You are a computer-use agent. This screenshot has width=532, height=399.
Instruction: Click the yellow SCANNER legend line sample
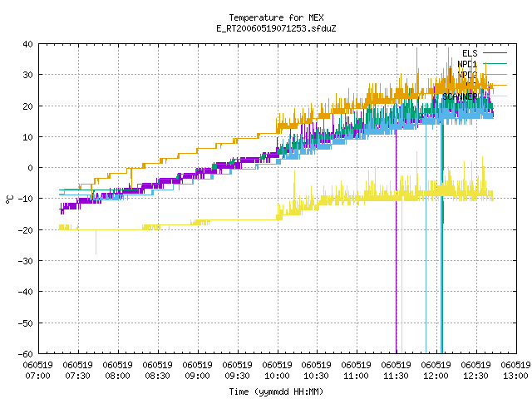pyautogui.click(x=495, y=96)
